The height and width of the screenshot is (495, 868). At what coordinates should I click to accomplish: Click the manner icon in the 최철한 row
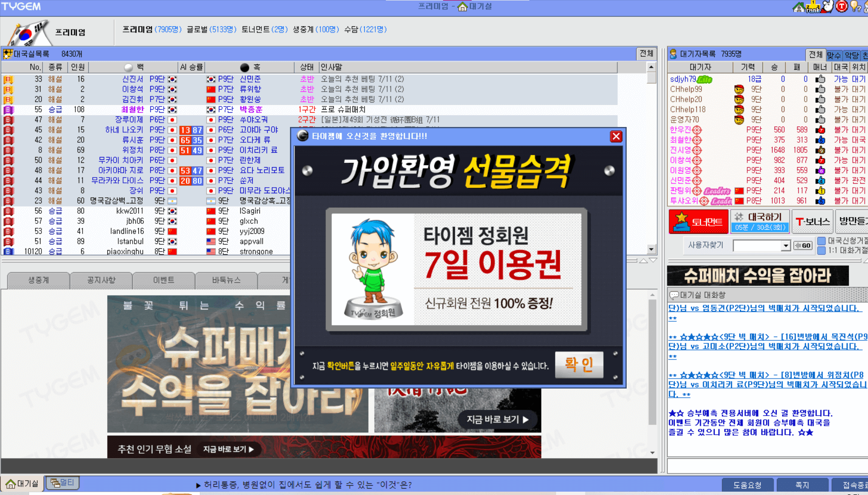(x=820, y=140)
